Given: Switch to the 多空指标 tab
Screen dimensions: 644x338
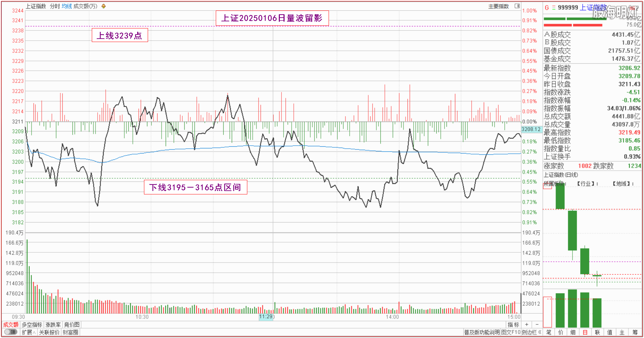Looking at the screenshot, I should [32, 324].
